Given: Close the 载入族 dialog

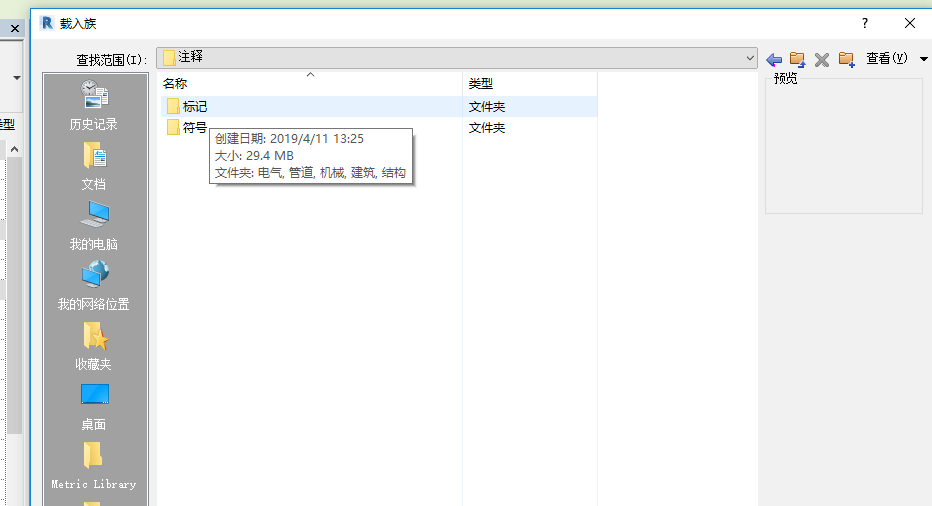Looking at the screenshot, I should (910, 23).
